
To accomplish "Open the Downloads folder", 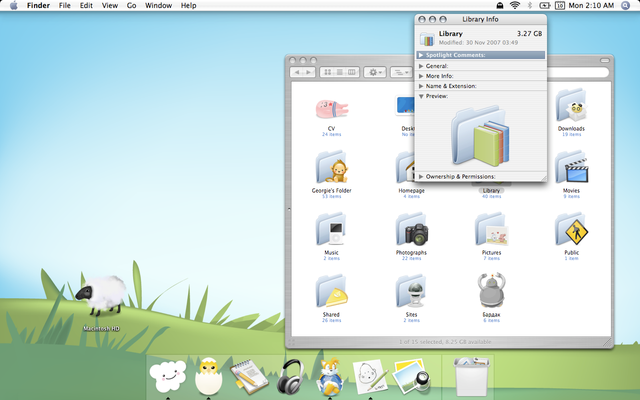I will point(571,105).
